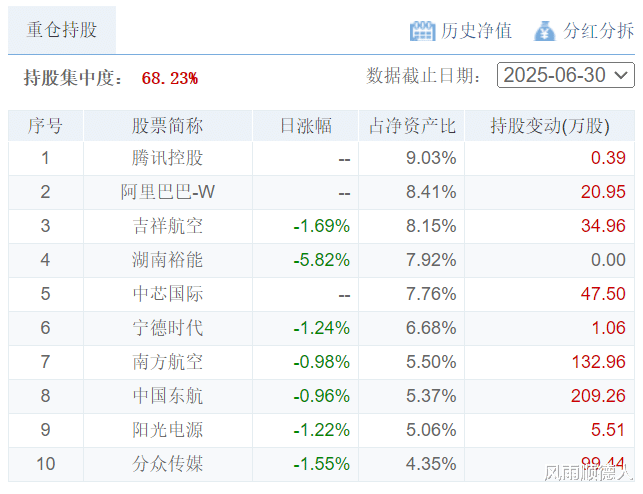Click the 0.00 holding change value

tap(608, 260)
